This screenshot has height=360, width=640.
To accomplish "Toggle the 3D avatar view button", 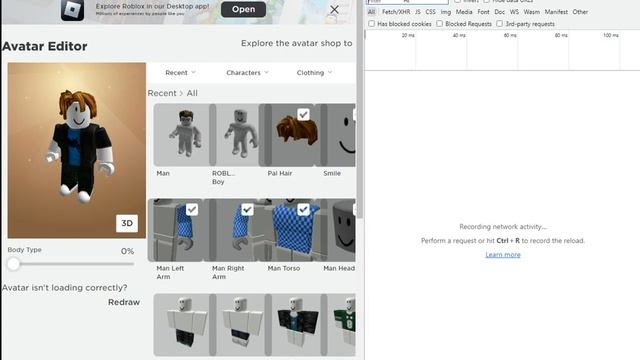I will (127, 223).
